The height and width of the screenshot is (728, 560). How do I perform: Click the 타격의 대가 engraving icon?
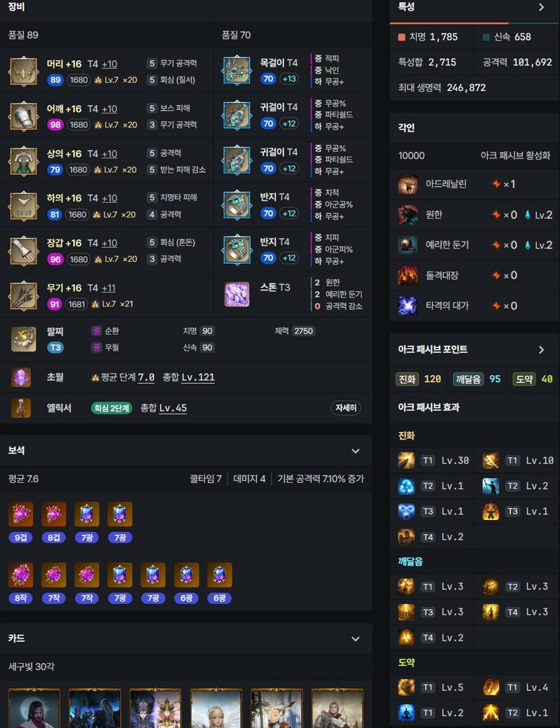pos(407,305)
